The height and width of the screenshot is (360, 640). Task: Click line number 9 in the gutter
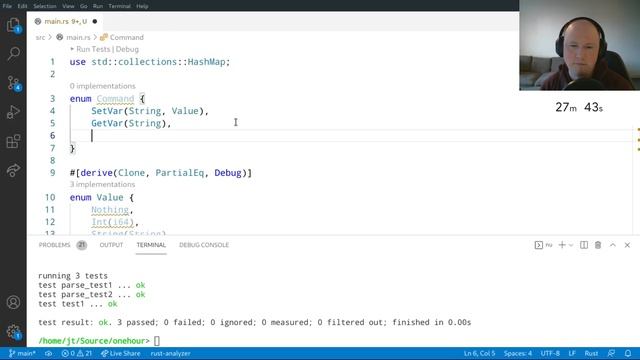click(x=52, y=173)
